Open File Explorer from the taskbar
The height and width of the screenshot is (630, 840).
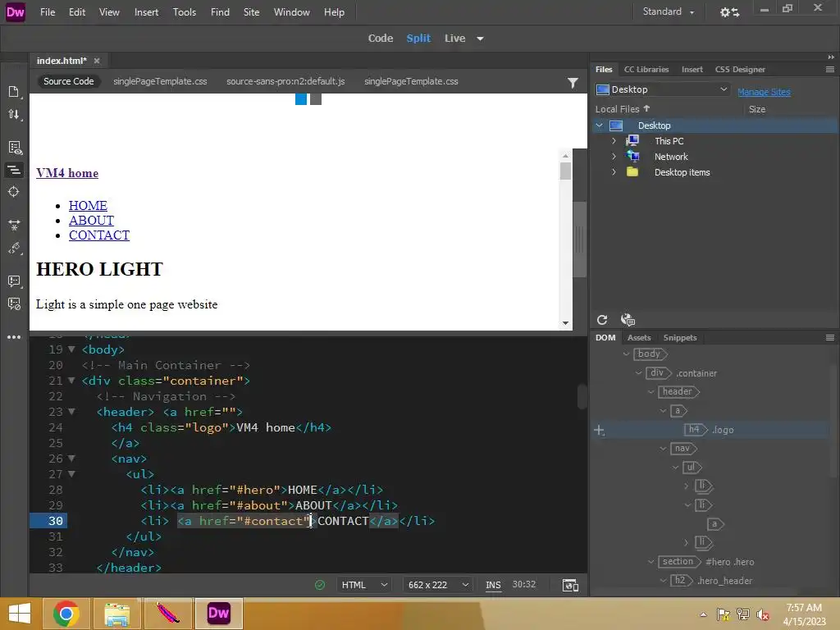coord(116,614)
